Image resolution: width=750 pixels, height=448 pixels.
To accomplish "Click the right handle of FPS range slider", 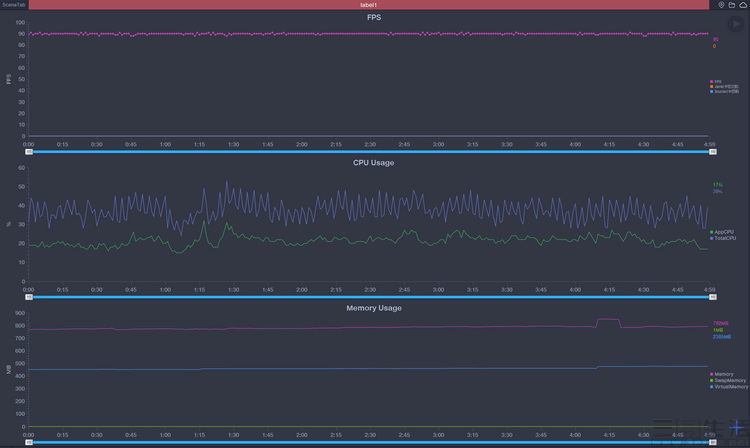I will coord(713,152).
